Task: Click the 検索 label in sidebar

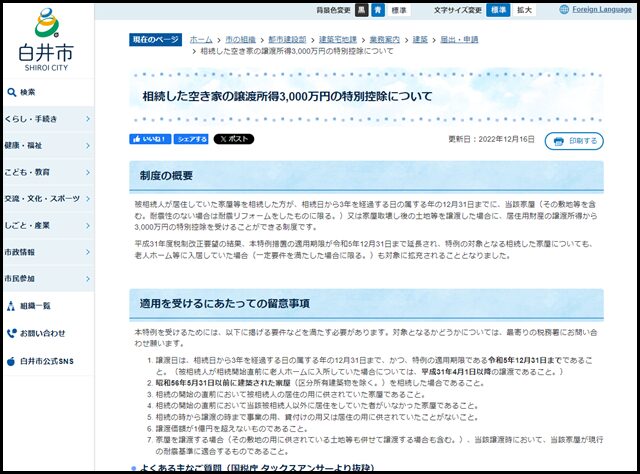Action: (x=28, y=92)
